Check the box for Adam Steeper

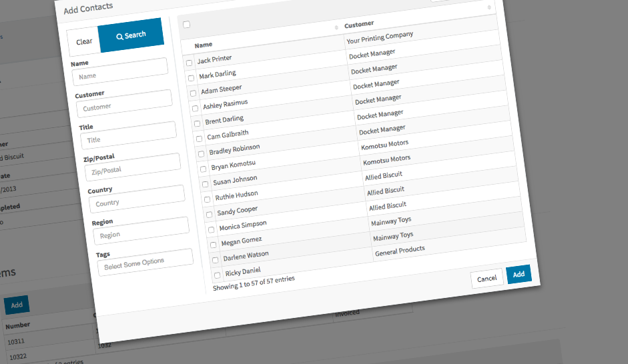click(x=193, y=93)
